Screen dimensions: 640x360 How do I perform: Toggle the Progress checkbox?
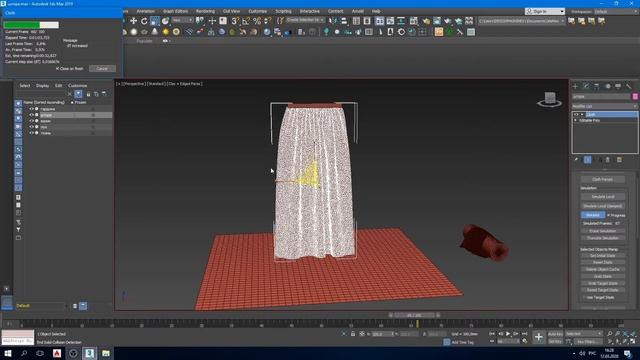coord(608,215)
